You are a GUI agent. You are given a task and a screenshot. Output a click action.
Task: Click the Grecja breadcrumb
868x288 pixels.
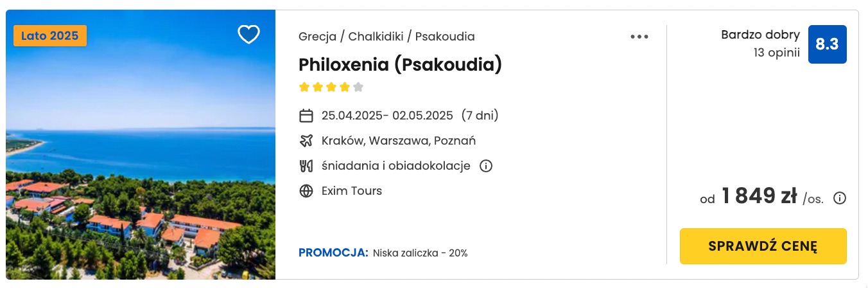tap(317, 37)
